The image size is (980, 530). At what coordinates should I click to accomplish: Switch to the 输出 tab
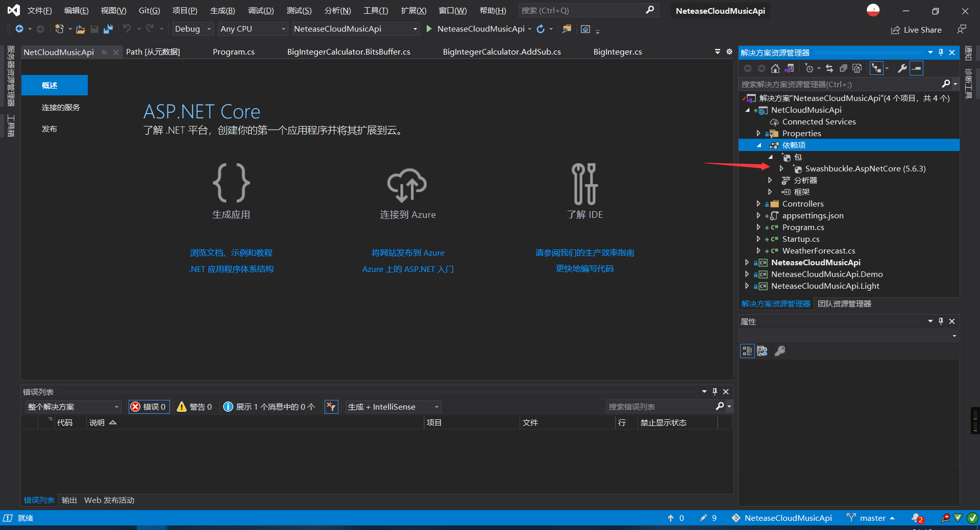pyautogui.click(x=69, y=500)
